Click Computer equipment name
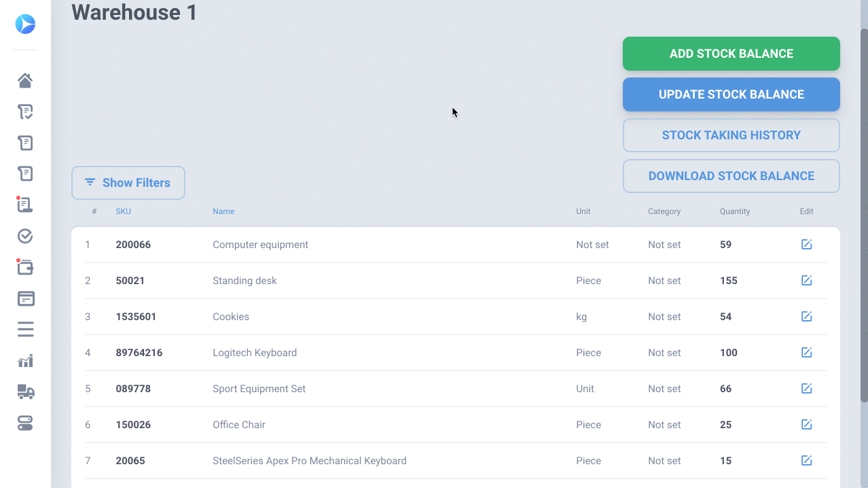This screenshot has height=488, width=868. [x=261, y=245]
